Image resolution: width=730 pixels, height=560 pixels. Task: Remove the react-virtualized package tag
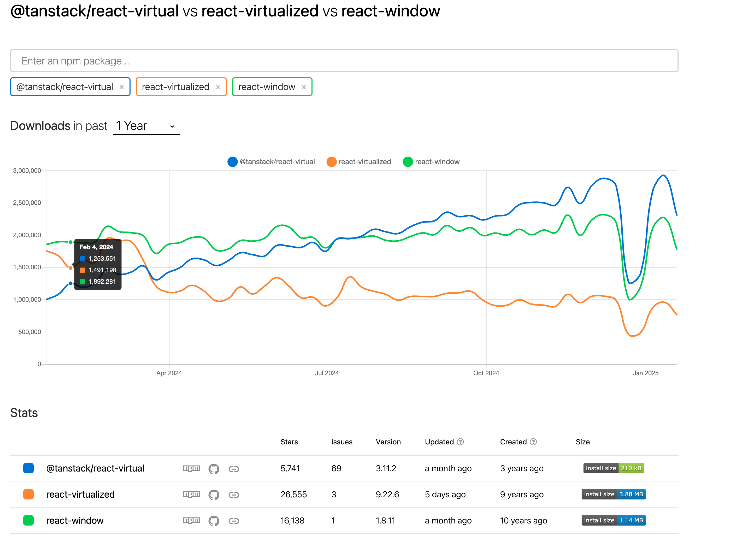(218, 87)
